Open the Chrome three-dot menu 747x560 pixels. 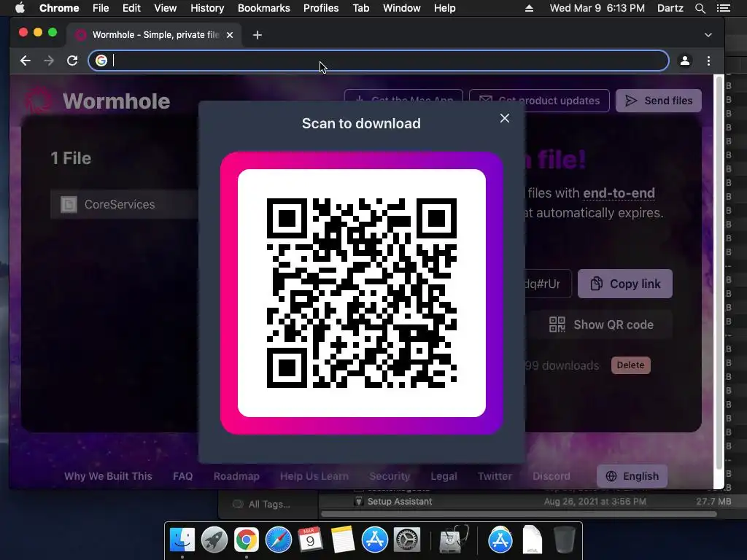(708, 61)
